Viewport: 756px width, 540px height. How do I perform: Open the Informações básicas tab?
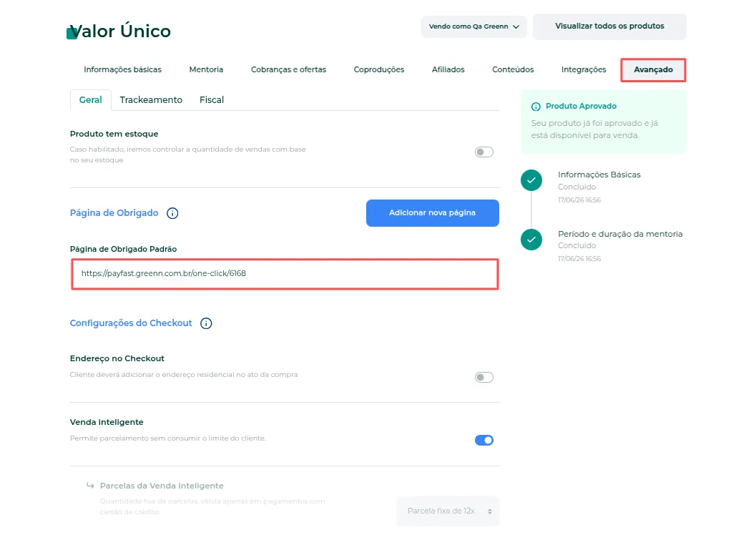[122, 69]
